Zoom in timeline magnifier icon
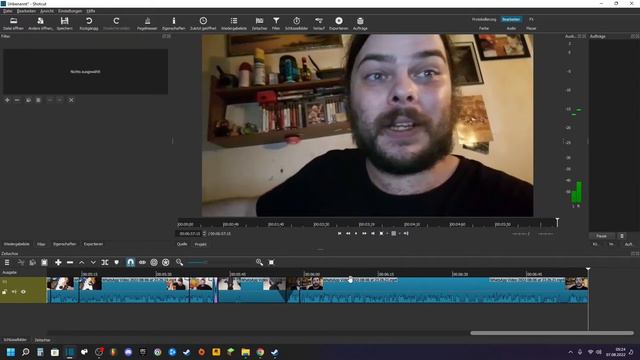The height and width of the screenshot is (360, 640). [x=259, y=262]
